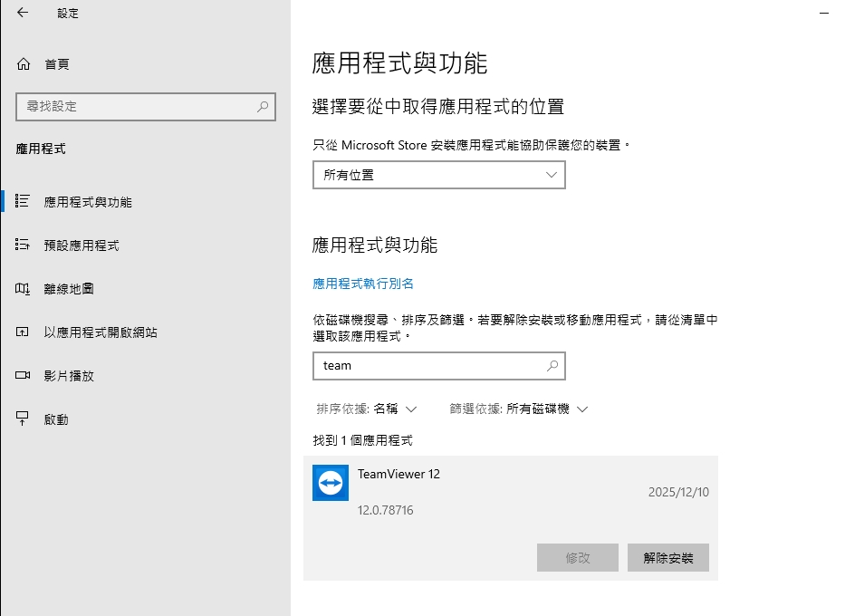Click the magnifier icon in 尋找設定 box
Screen dimensions: 845x616
coord(263,106)
